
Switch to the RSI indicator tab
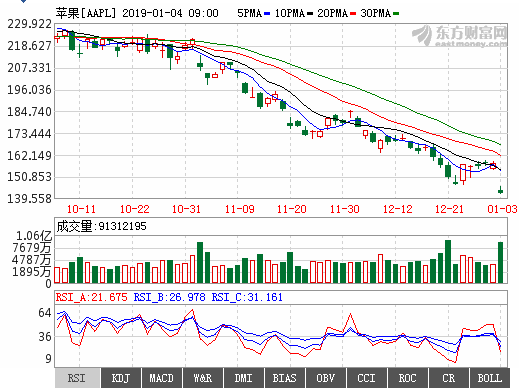[77, 378]
